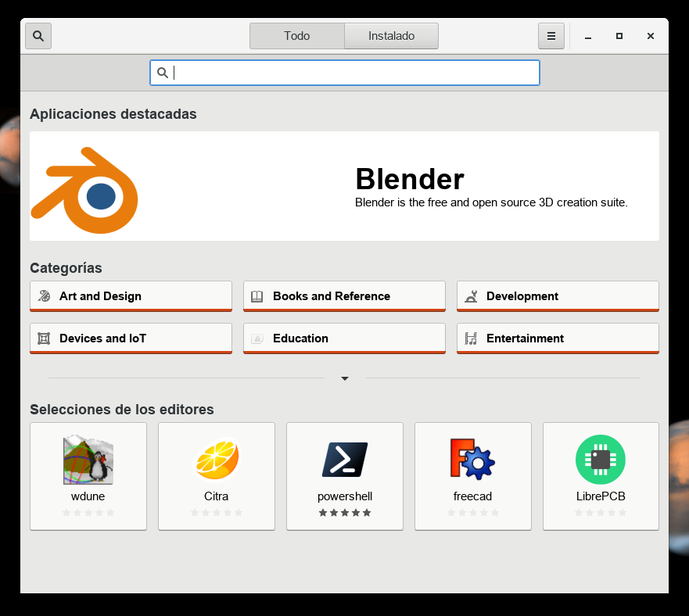Click the Devices and IoT chip icon
The width and height of the screenshot is (689, 616).
pos(44,338)
